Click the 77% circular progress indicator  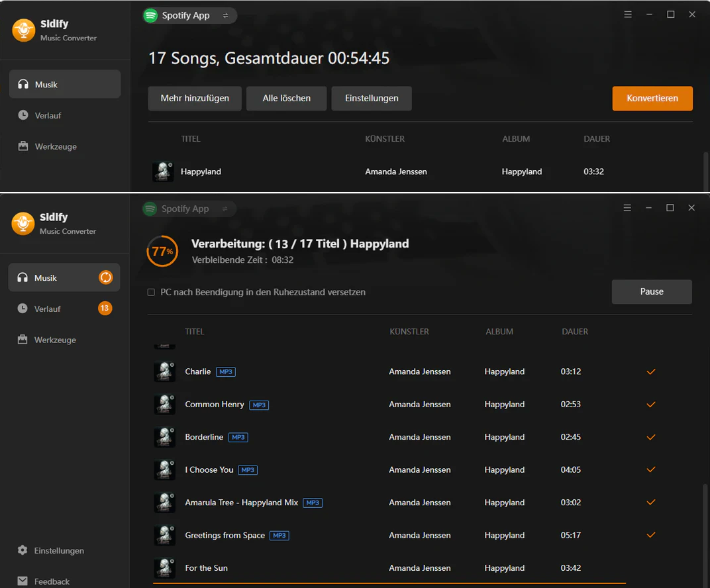162,251
